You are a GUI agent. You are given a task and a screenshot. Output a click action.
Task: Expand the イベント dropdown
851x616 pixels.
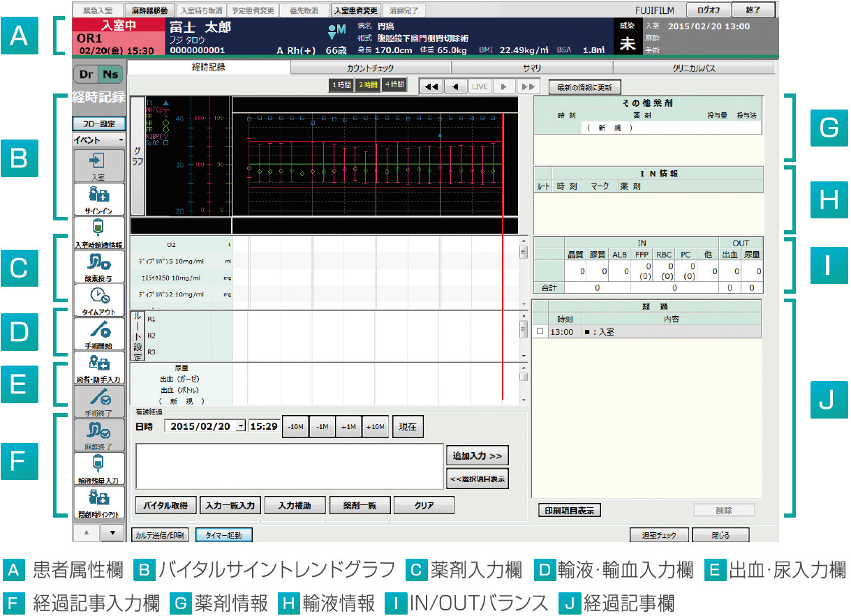pos(98,140)
